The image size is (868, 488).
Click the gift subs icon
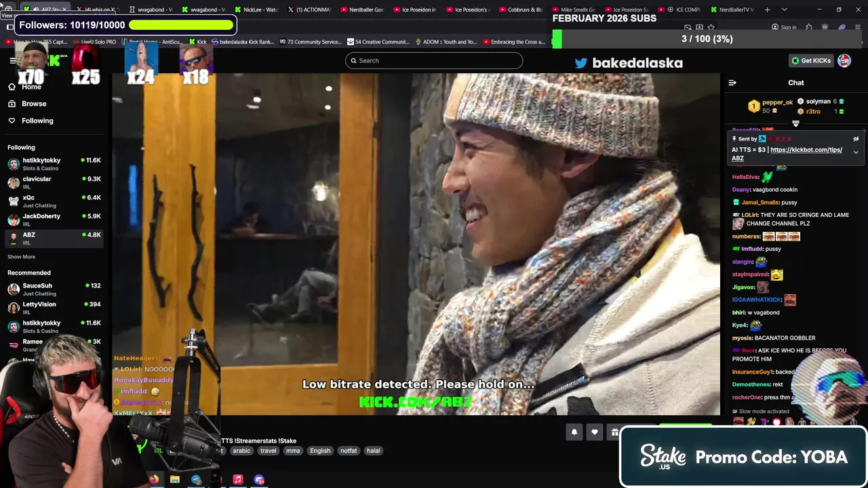614,432
